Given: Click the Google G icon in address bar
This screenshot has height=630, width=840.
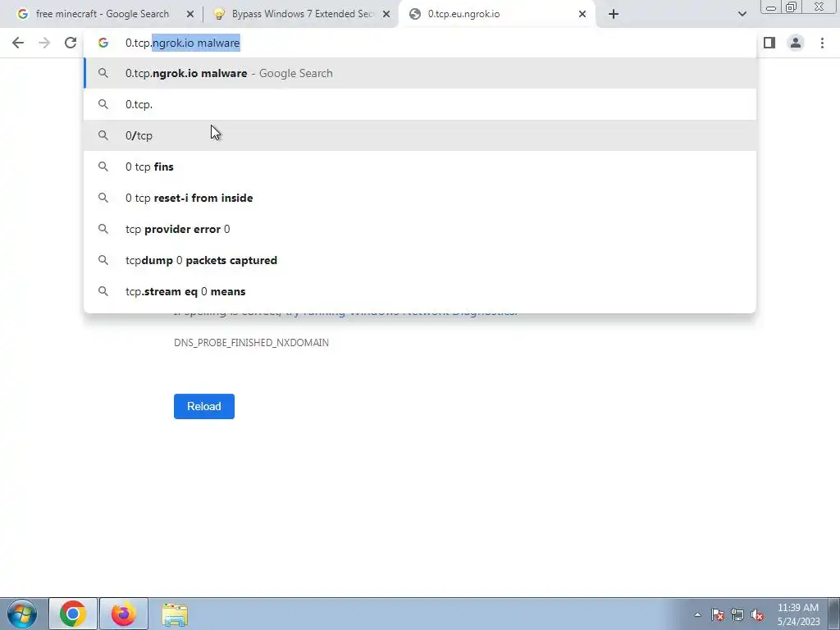Looking at the screenshot, I should click(103, 43).
